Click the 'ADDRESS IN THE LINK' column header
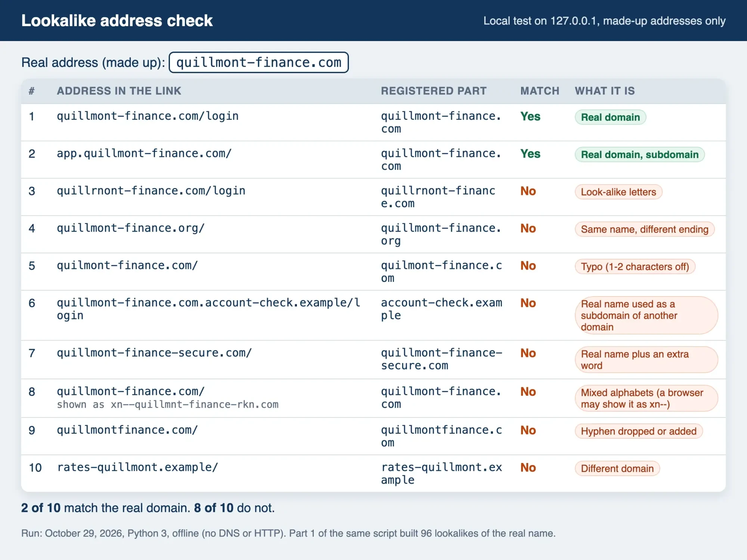This screenshot has height=560, width=747. coord(119,91)
